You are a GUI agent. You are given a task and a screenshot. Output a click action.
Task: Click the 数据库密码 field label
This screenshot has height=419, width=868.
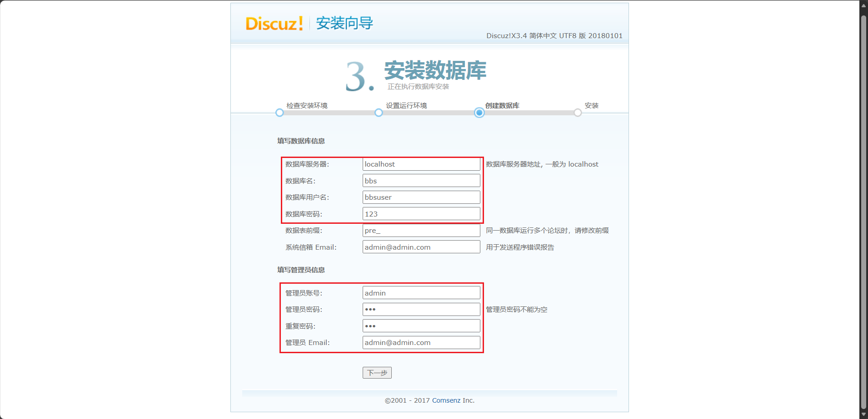click(x=304, y=214)
